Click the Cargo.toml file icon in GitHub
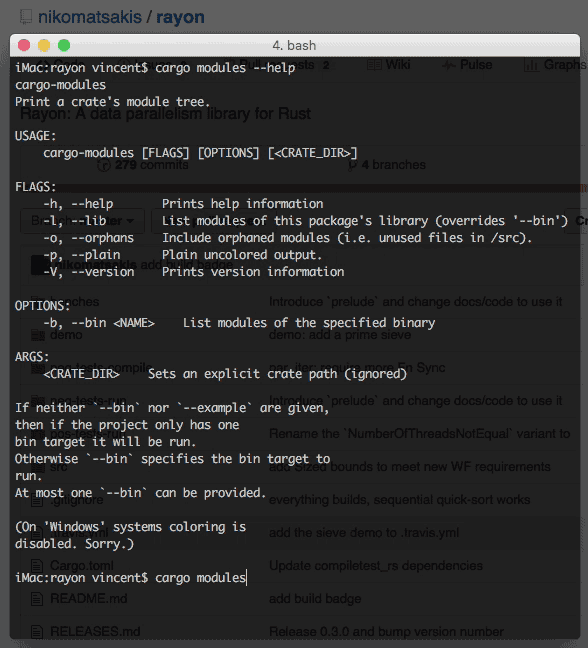Screen dimensions: 588x648 point(37,566)
